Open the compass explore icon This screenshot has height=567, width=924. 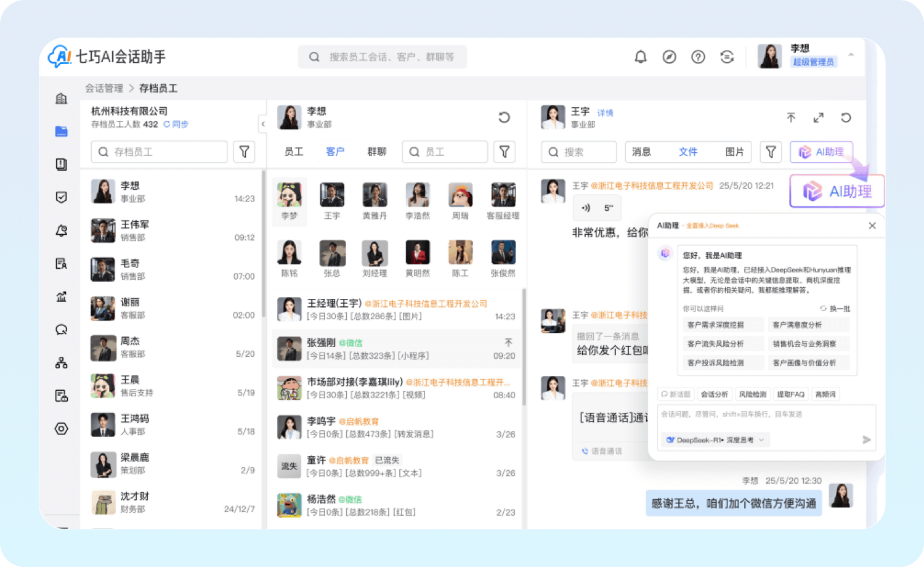pyautogui.click(x=669, y=57)
